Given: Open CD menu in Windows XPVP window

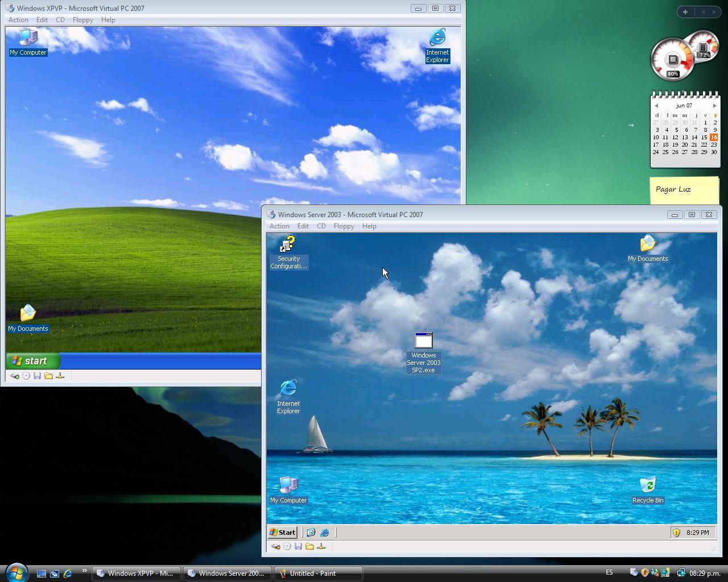Looking at the screenshot, I should coord(60,20).
